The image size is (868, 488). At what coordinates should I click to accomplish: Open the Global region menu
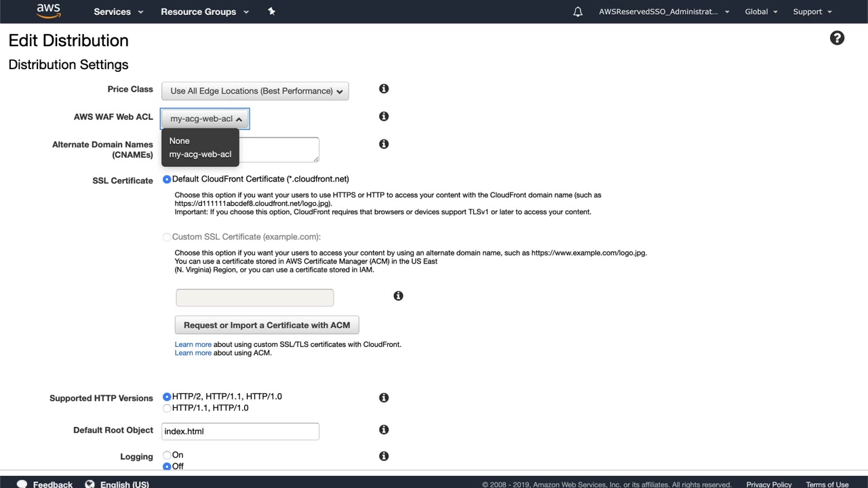pos(762,12)
